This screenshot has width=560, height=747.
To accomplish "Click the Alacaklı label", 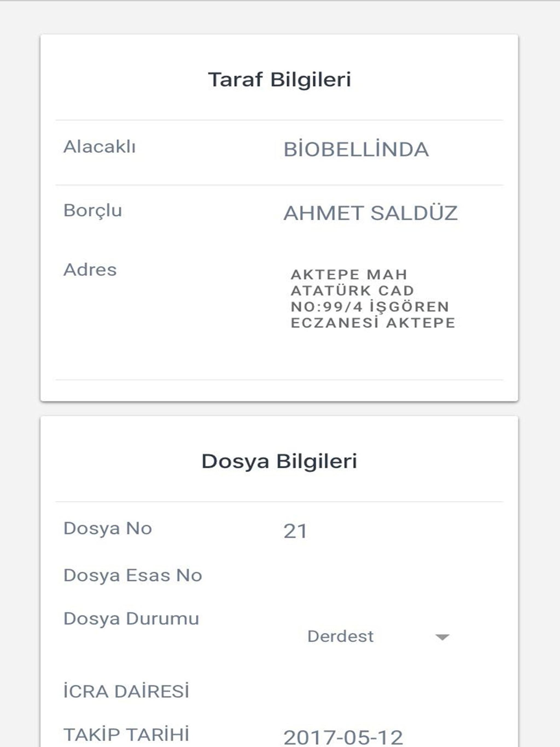I will [99, 147].
